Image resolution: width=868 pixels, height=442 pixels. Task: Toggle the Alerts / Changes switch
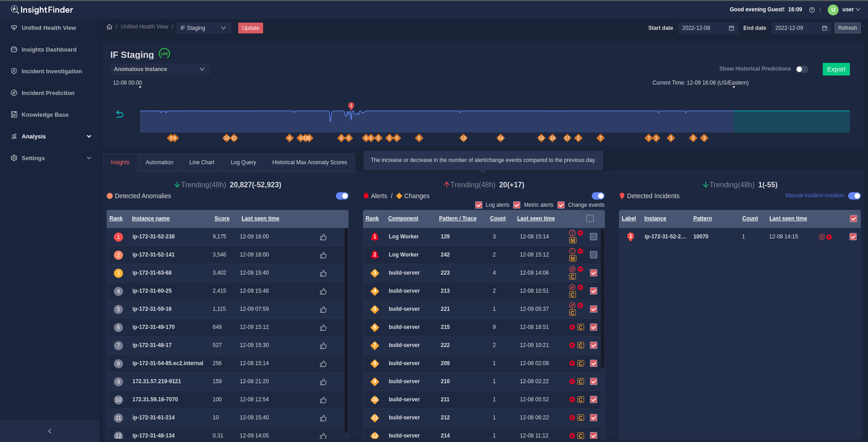pyautogui.click(x=598, y=196)
